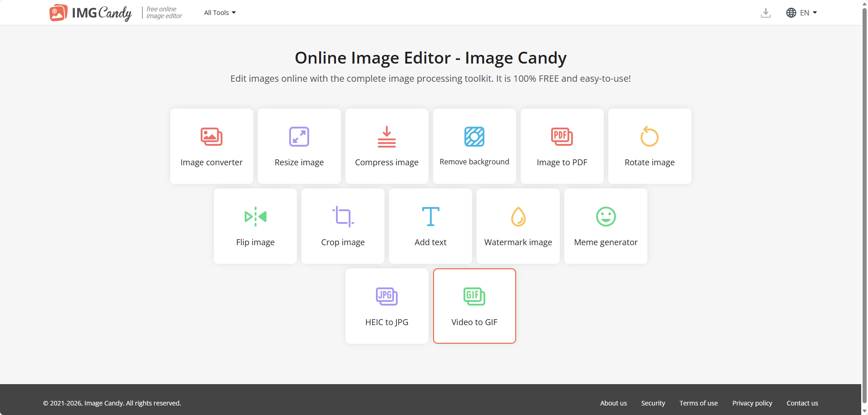Click the Compress image label
The image size is (868, 415).
pos(387,163)
